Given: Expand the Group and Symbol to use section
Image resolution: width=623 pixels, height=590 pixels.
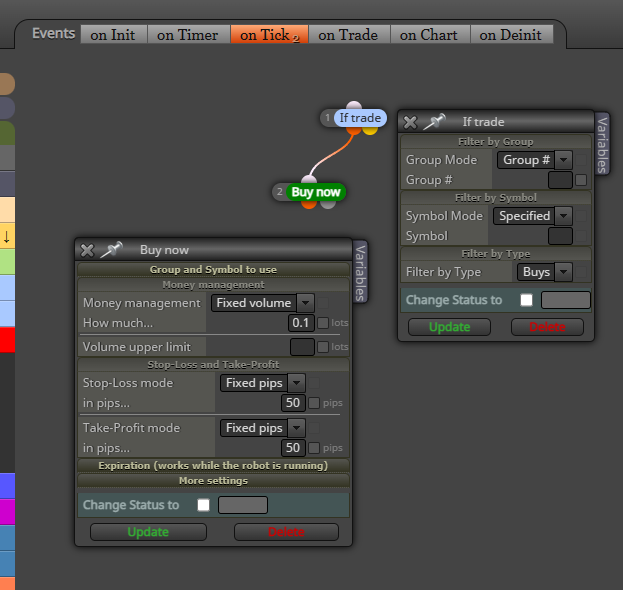Looking at the screenshot, I should [213, 269].
